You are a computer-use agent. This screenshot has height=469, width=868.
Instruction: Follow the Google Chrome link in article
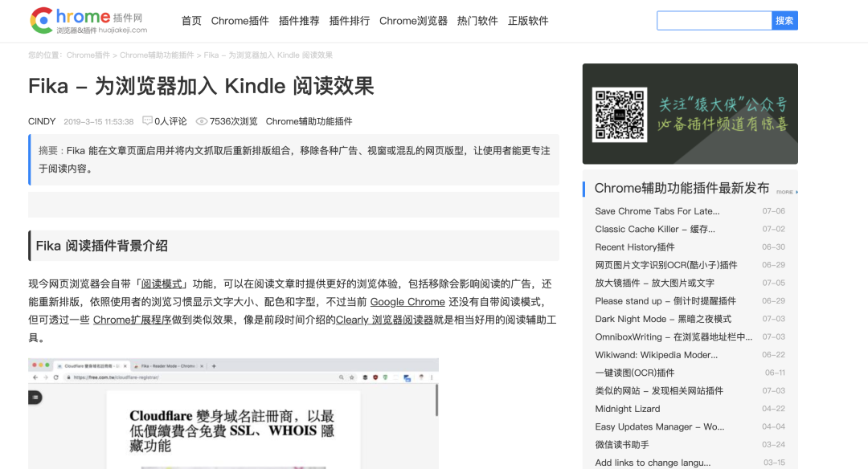click(407, 302)
